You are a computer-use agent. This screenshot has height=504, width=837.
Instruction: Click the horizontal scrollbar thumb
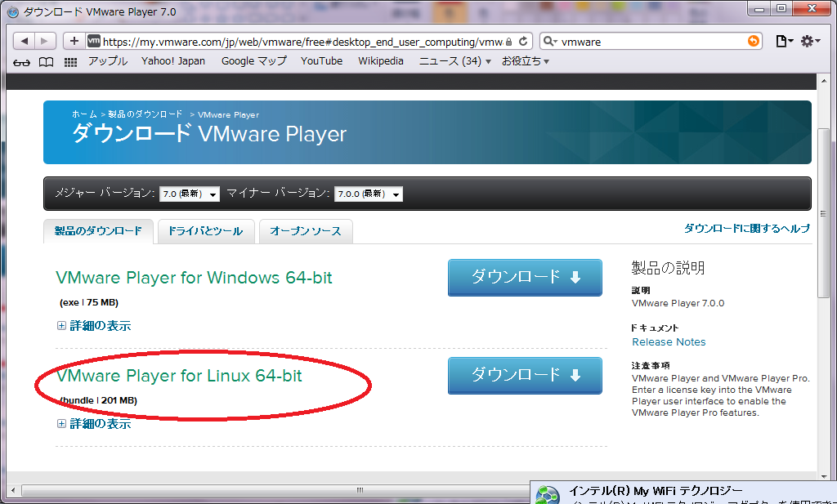pos(360,490)
